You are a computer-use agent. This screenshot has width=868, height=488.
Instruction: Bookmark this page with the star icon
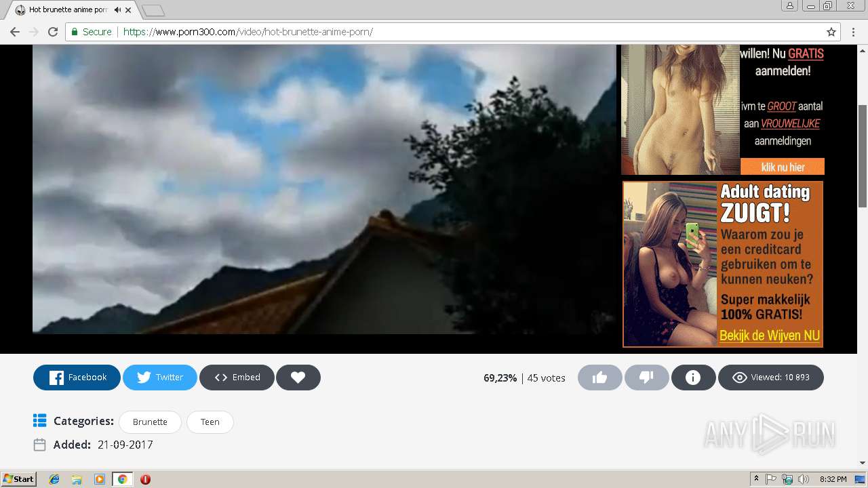(x=831, y=32)
